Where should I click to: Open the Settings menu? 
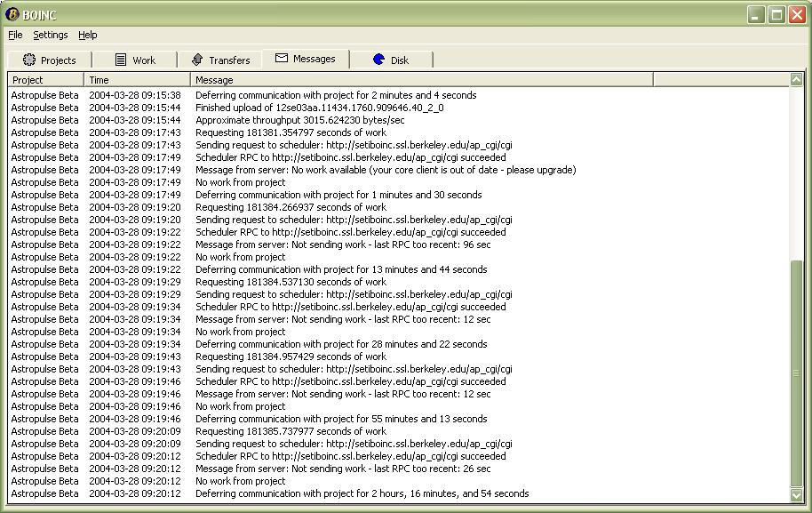point(51,35)
